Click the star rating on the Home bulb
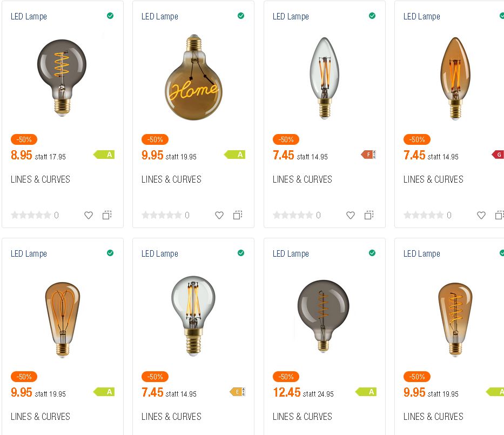The height and width of the screenshot is (435, 504). 162,215
